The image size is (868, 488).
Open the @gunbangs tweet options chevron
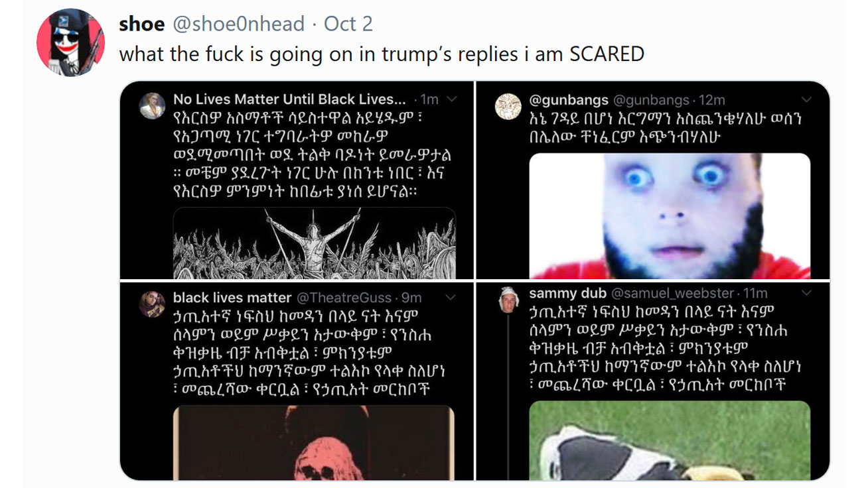point(807,100)
